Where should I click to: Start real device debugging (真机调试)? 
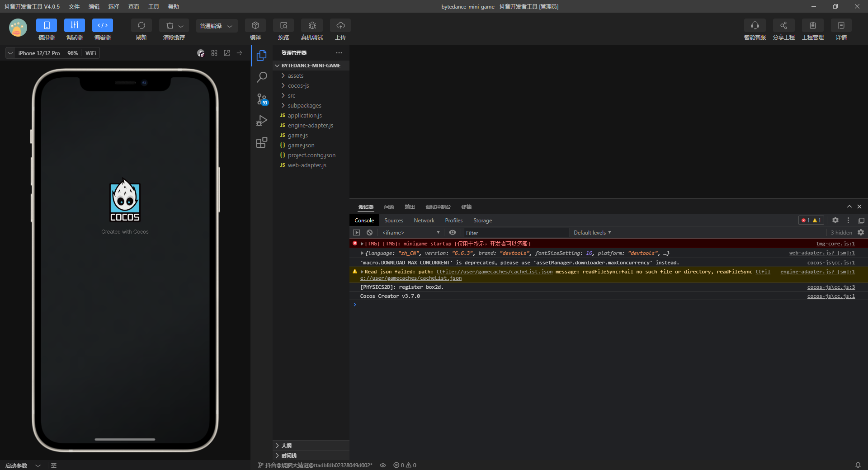pos(312,26)
